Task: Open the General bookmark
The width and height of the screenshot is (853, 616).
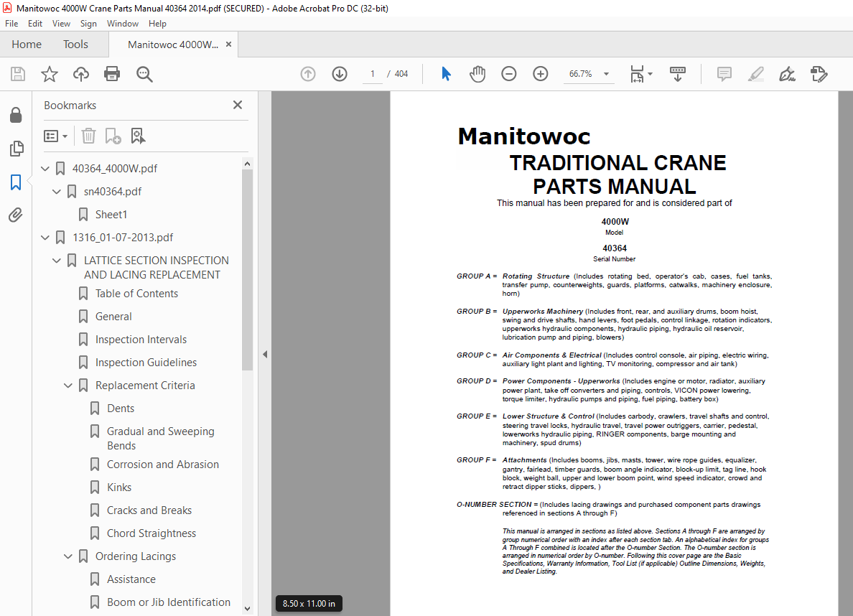Action: click(113, 317)
